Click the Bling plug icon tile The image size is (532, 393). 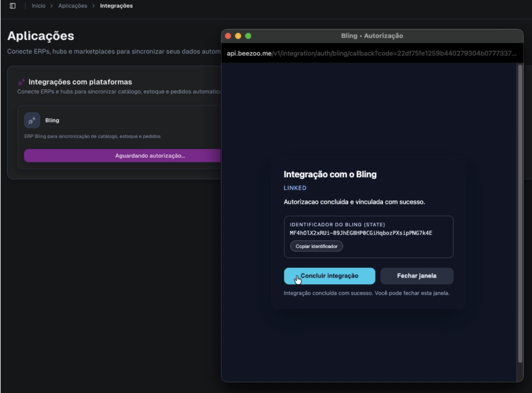(x=32, y=120)
